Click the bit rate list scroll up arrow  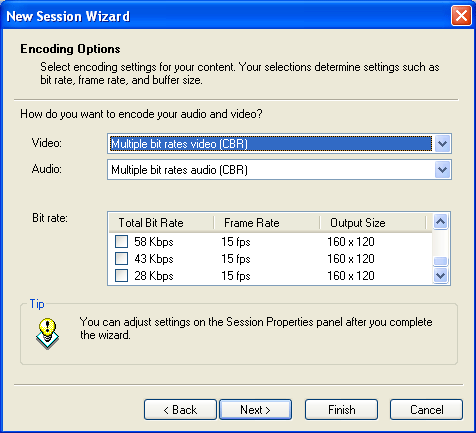(x=441, y=221)
